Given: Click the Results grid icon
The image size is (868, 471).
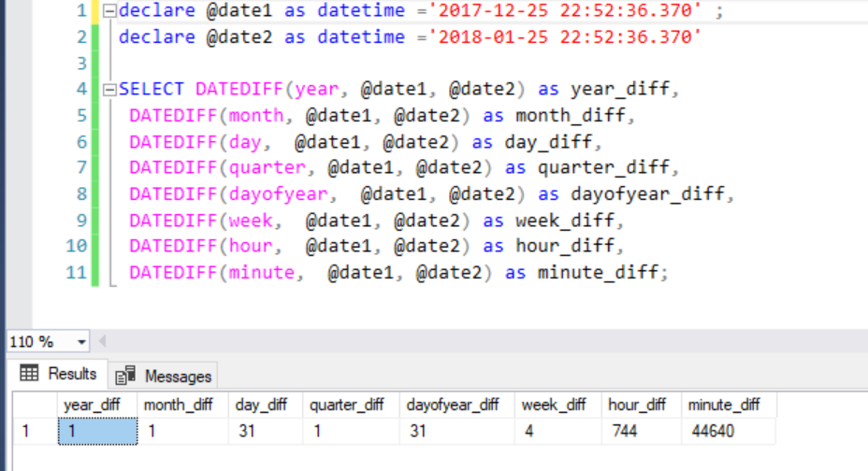Looking at the screenshot, I should coord(29,374).
